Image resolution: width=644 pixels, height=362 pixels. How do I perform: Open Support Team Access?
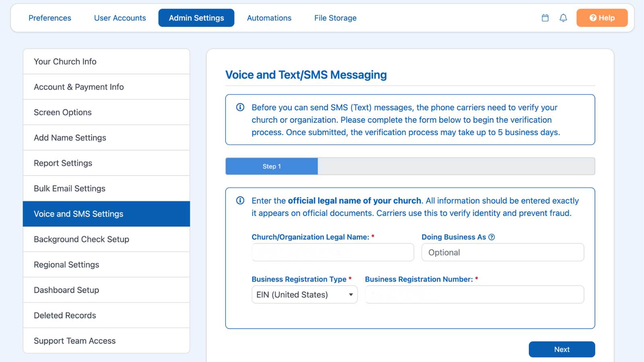click(106, 340)
